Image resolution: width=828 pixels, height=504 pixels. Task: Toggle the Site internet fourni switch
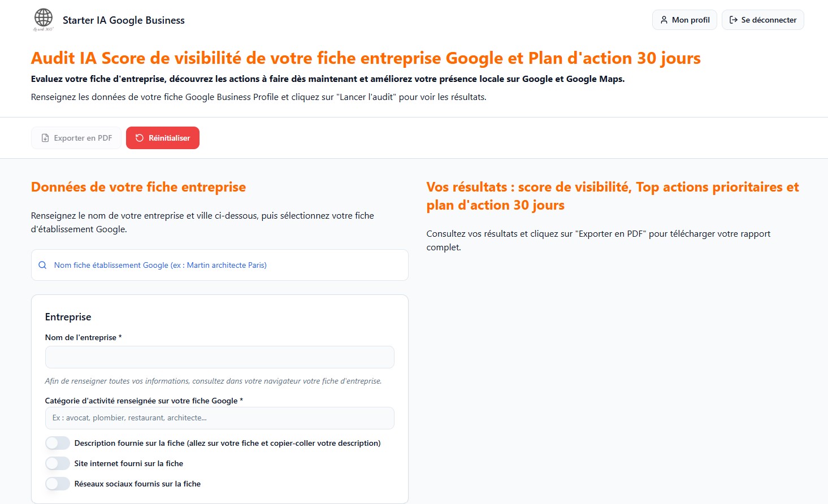[58, 463]
